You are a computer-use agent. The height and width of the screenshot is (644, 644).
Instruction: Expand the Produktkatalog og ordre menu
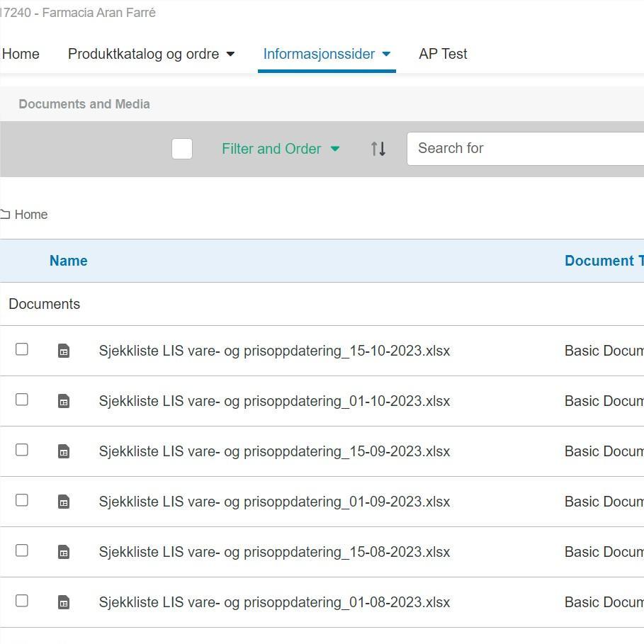pos(151,54)
